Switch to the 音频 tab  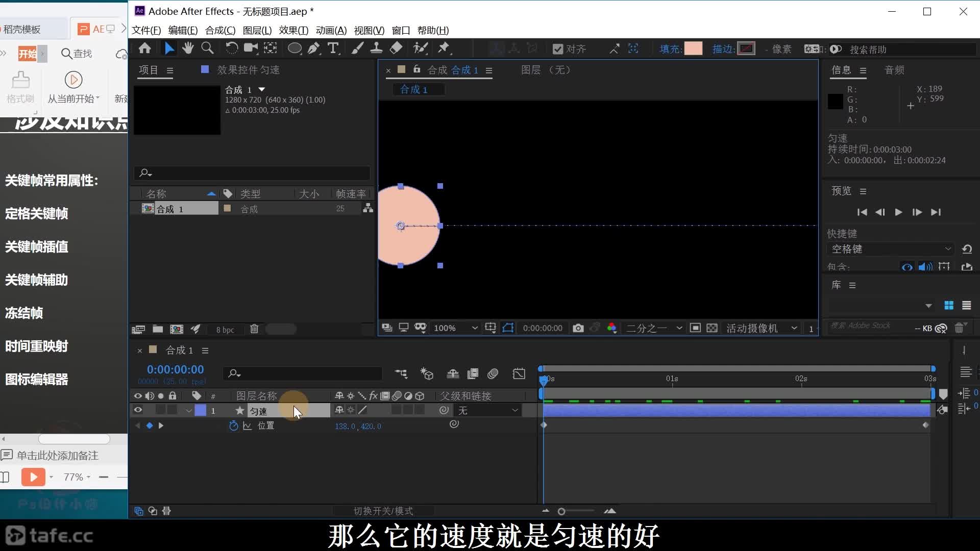tap(894, 70)
